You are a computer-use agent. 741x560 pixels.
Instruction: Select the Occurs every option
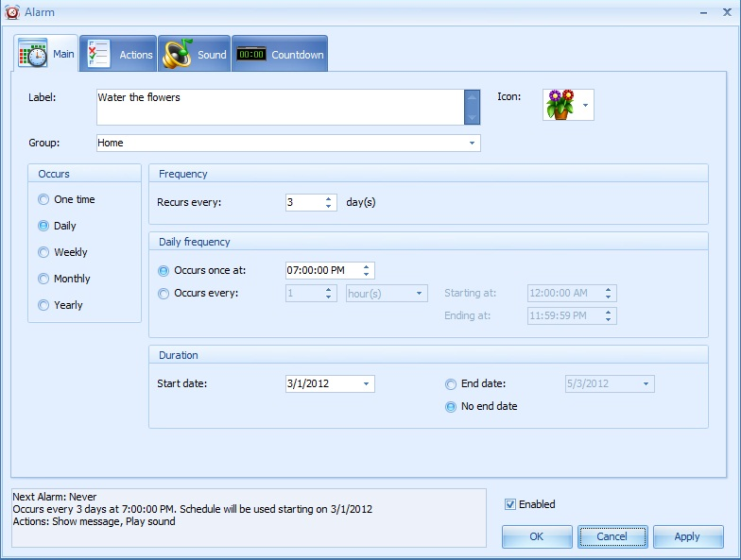pyautogui.click(x=198, y=293)
